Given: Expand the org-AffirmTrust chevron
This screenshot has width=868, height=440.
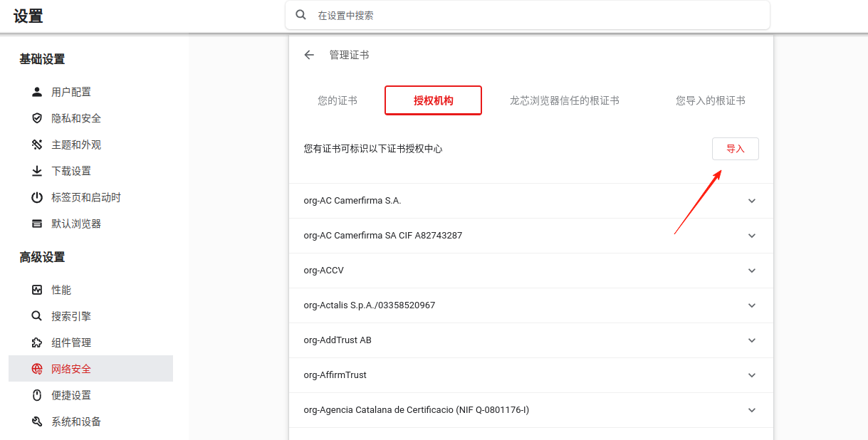Looking at the screenshot, I should point(752,375).
